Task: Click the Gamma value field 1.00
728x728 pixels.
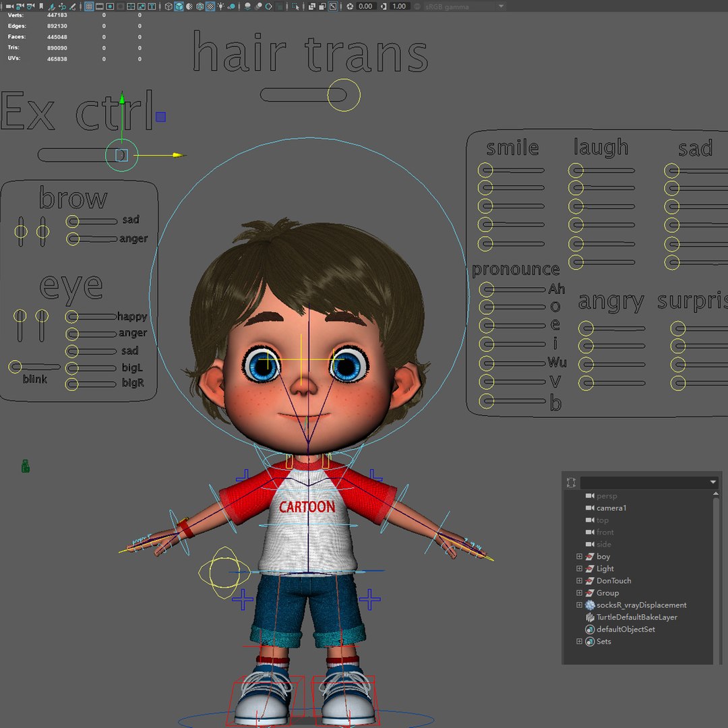Action: [399, 7]
